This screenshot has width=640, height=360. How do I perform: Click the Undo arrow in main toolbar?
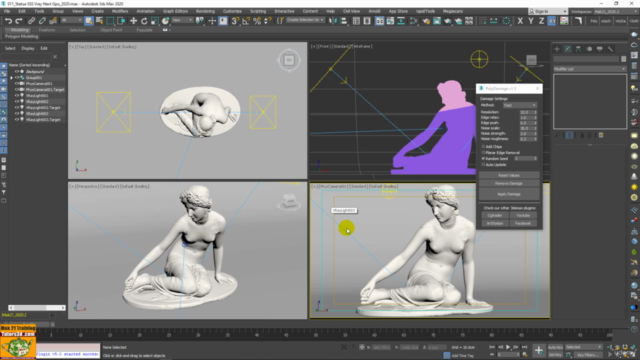pyautogui.click(x=8, y=21)
